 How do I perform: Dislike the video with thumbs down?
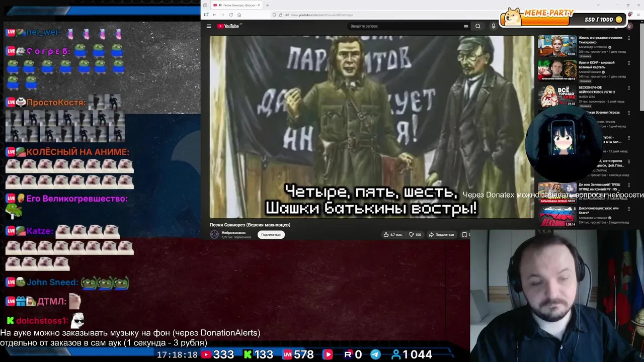(415, 234)
